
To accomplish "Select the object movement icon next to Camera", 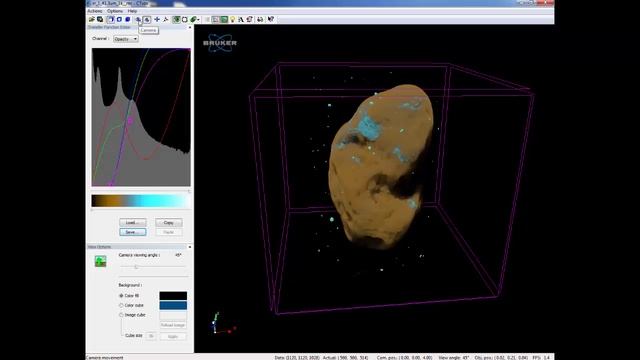I will pos(147,19).
